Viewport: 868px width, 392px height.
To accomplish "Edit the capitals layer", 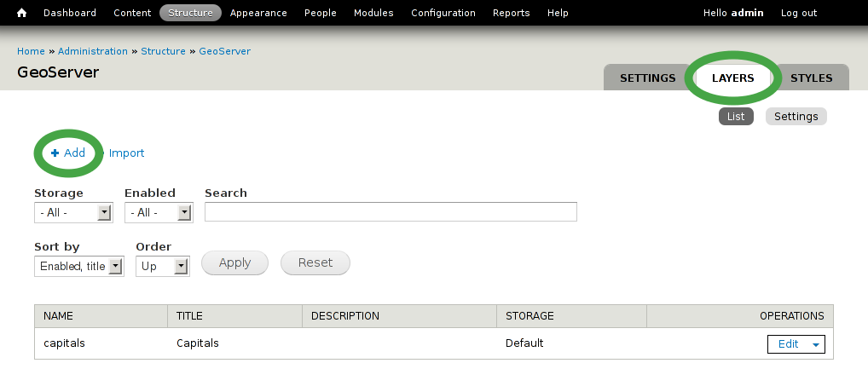I will point(789,344).
